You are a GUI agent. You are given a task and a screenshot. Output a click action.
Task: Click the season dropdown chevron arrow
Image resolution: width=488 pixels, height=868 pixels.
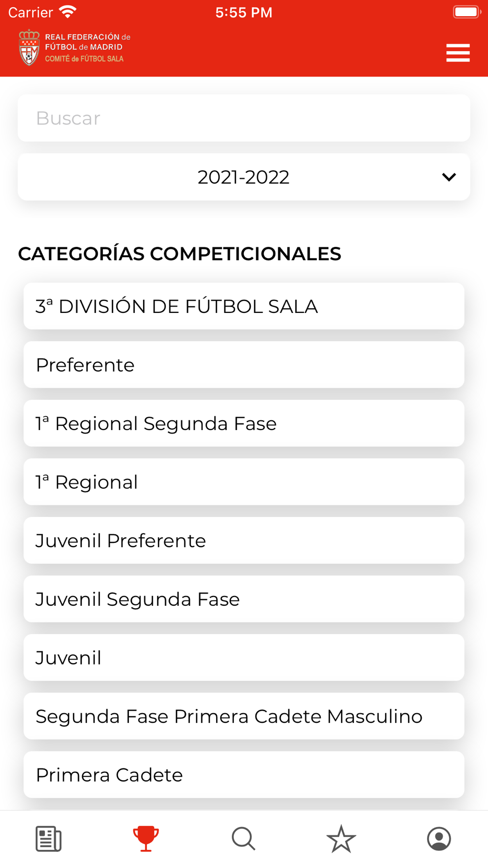click(449, 177)
